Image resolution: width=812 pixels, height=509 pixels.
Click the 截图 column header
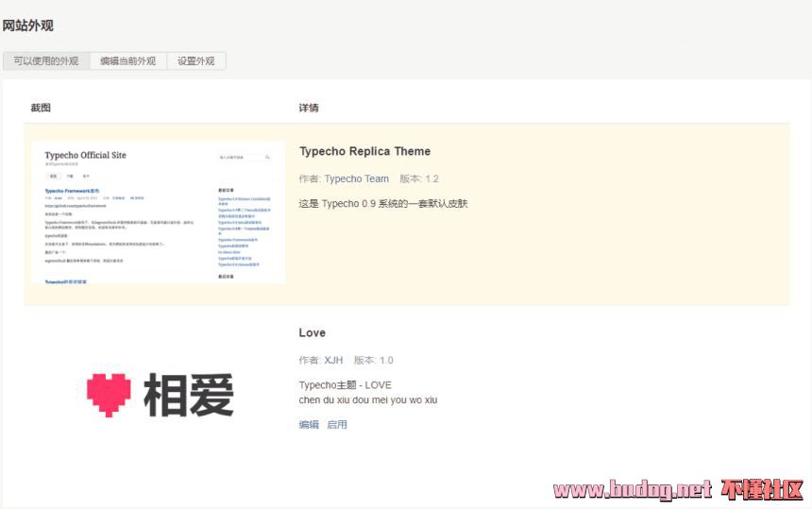(41, 108)
